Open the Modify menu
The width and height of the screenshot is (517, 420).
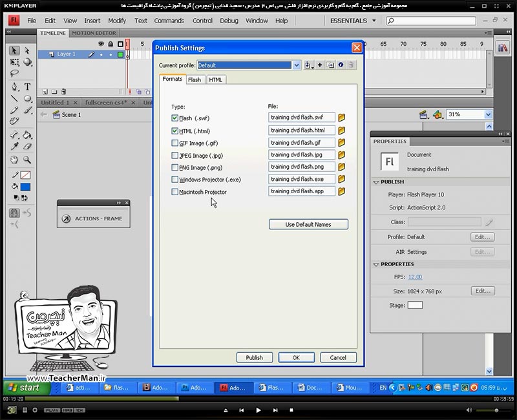coord(117,21)
